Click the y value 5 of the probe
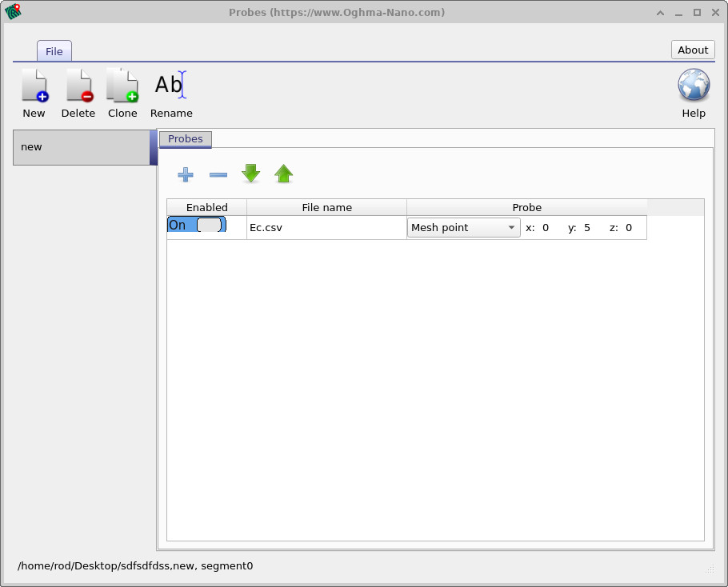The height and width of the screenshot is (587, 728). coord(587,228)
